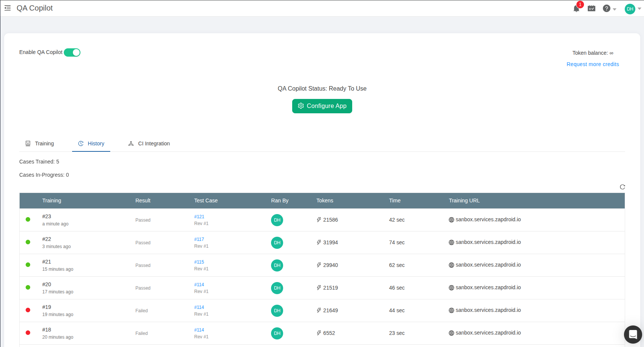Viewport: 644px width, 347px height.
Task: Open the chat support widget
Action: pyautogui.click(x=633, y=335)
